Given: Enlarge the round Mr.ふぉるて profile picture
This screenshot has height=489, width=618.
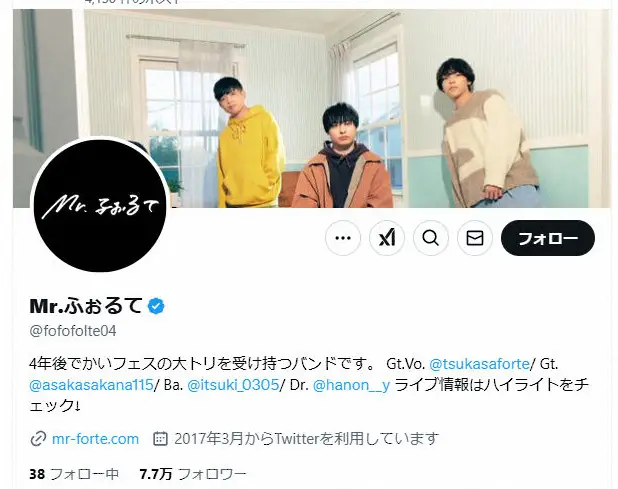Looking at the screenshot, I should tap(100, 205).
